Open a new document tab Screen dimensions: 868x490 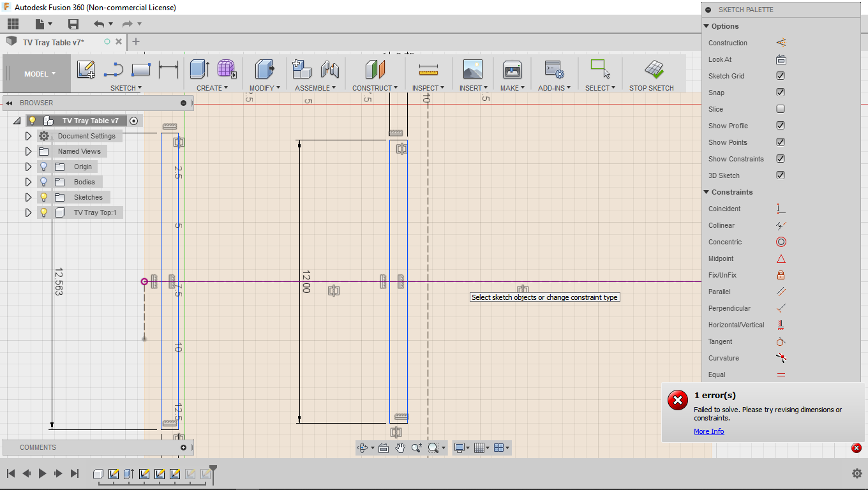click(x=135, y=41)
